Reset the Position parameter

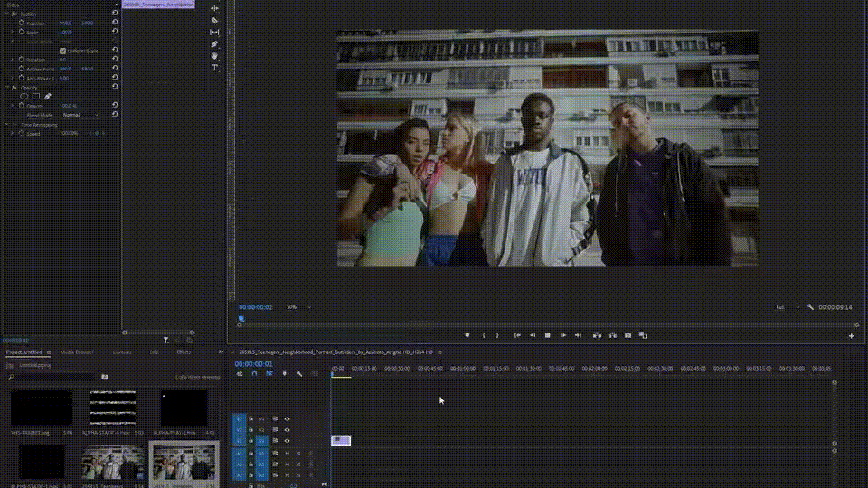[115, 23]
